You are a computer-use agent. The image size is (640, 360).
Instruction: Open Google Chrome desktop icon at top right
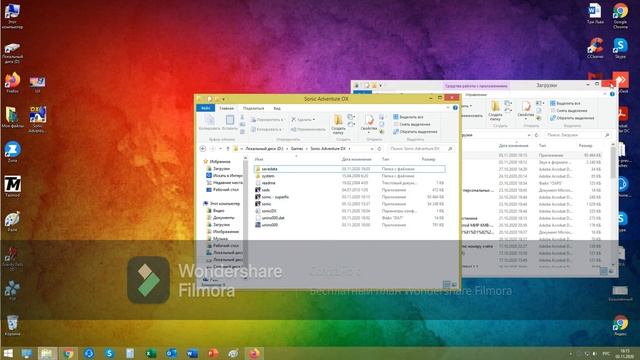pyautogui.click(x=620, y=16)
